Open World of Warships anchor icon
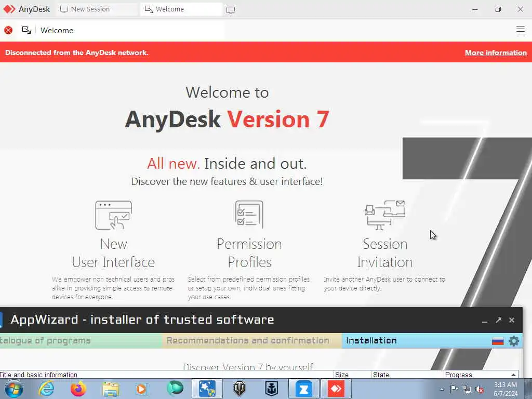The image size is (532, 399). [271, 389]
